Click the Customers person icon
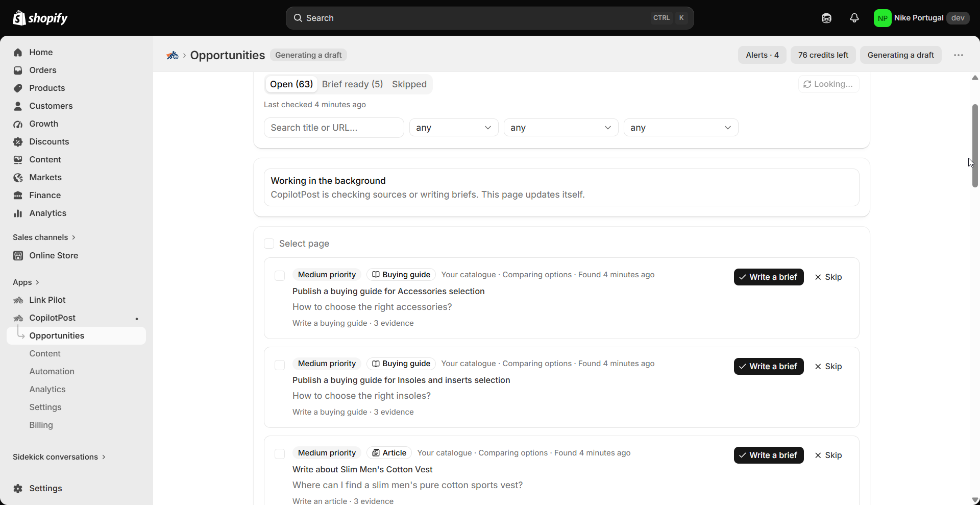Viewport: 980px width, 505px height. (18, 106)
